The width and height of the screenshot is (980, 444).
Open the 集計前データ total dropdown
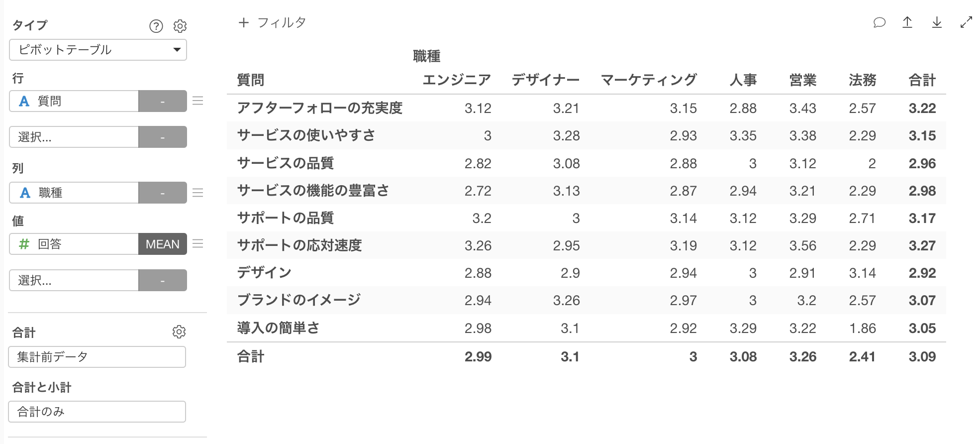click(97, 357)
